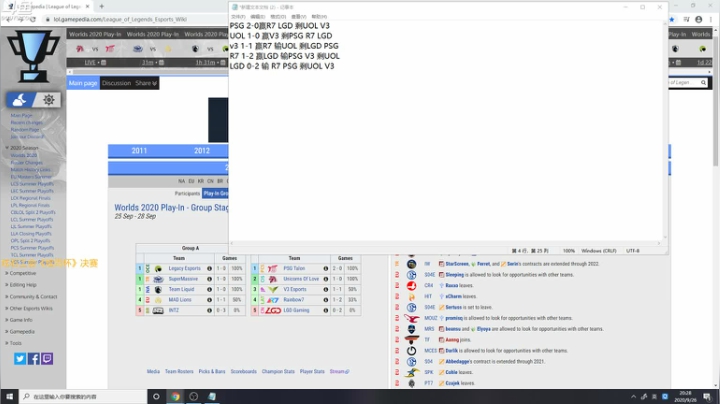Expand the Competitive sidebar section
This screenshot has height=404, width=720.
pos(21,273)
